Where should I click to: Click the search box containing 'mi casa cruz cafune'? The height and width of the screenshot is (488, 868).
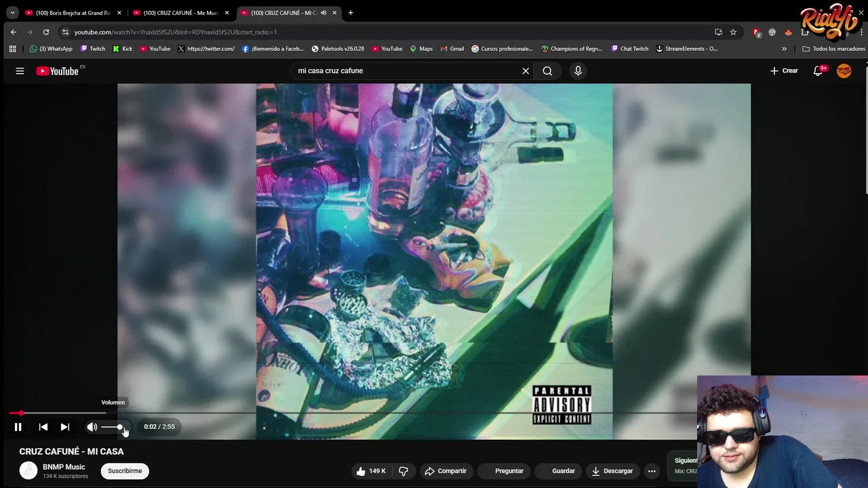(x=407, y=70)
